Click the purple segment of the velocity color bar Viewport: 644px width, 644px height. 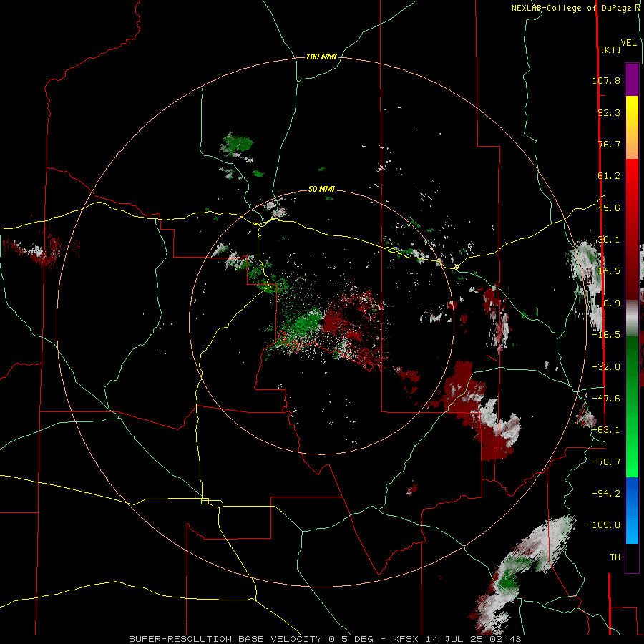[x=632, y=79]
